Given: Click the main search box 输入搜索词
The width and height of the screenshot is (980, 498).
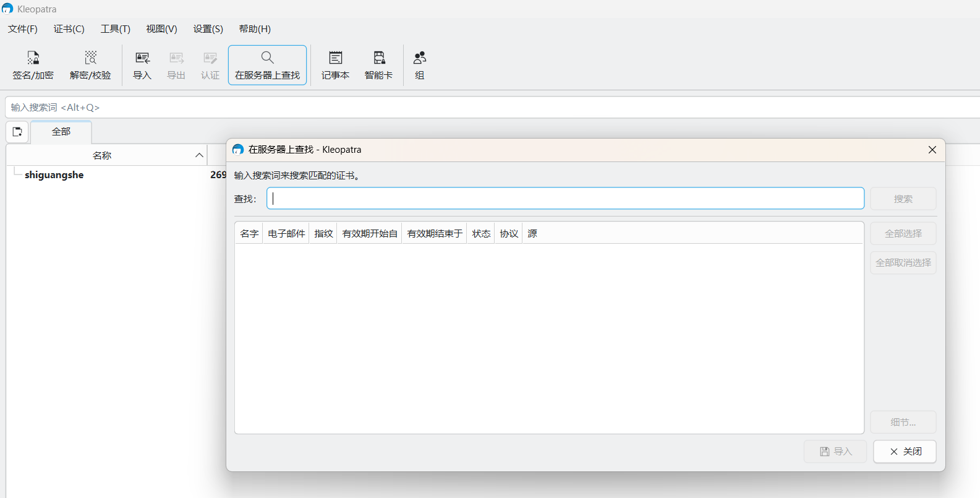Looking at the screenshot, I should point(492,107).
